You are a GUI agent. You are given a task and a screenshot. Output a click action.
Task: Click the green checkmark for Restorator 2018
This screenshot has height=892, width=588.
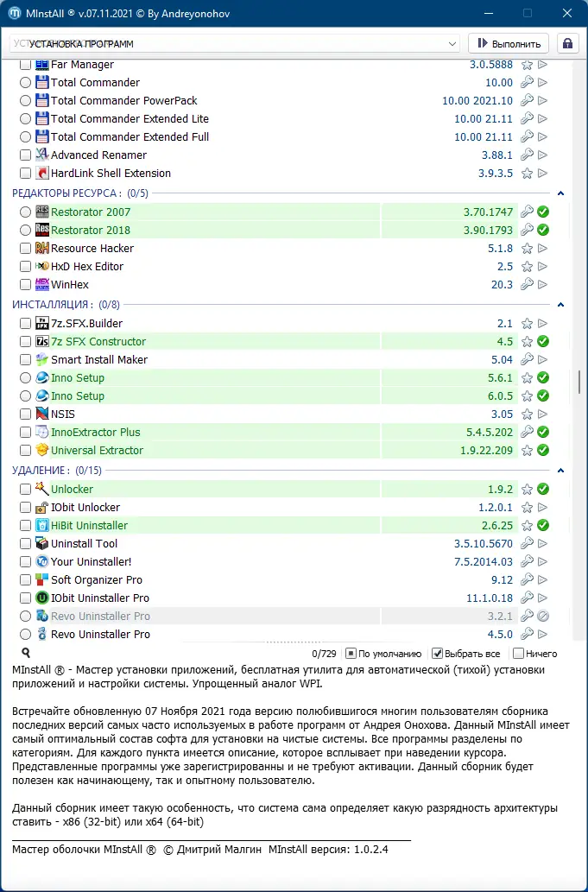coord(543,231)
